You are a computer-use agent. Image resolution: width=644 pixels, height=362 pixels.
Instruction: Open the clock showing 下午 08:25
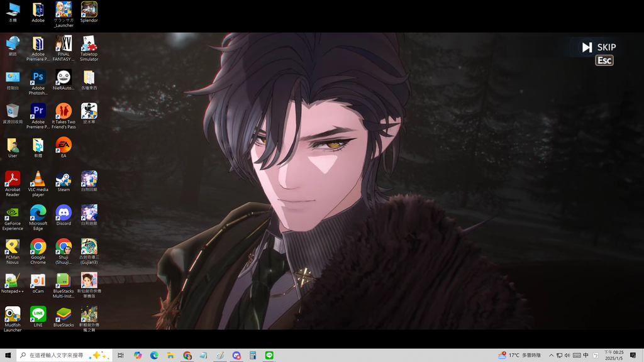point(614,356)
